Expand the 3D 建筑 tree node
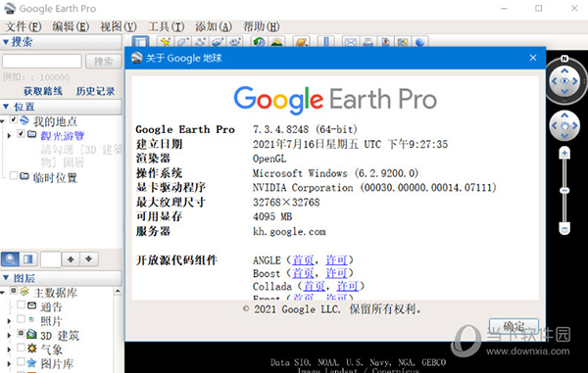 pos(9,335)
